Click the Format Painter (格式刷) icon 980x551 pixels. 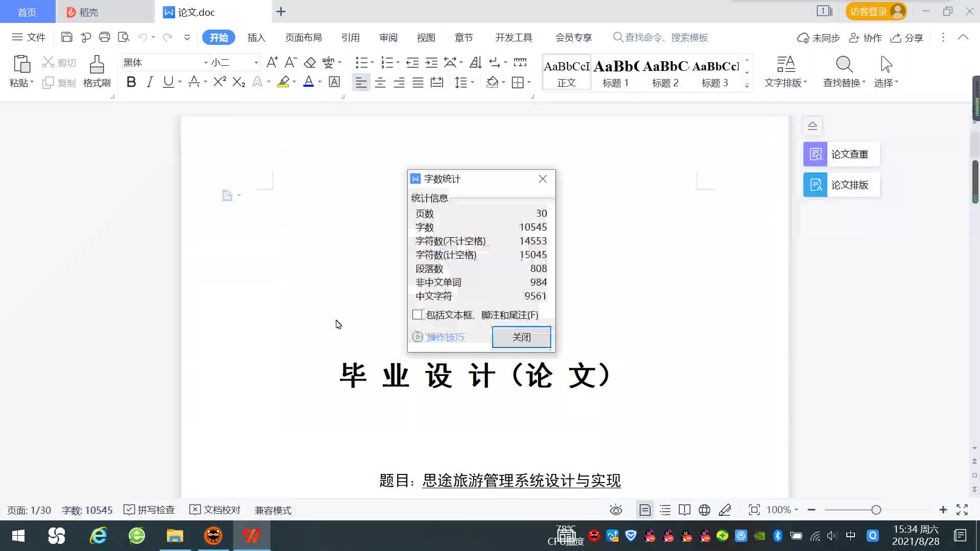point(96,65)
